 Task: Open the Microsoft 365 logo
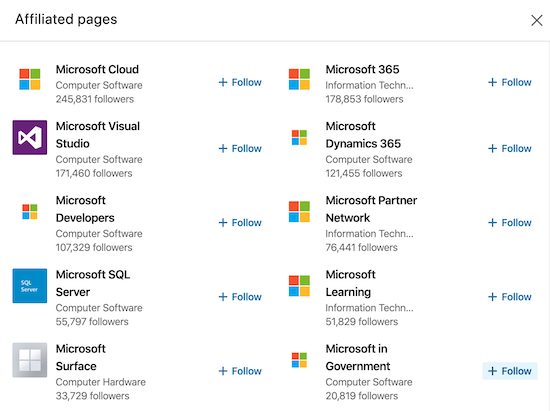coord(299,79)
